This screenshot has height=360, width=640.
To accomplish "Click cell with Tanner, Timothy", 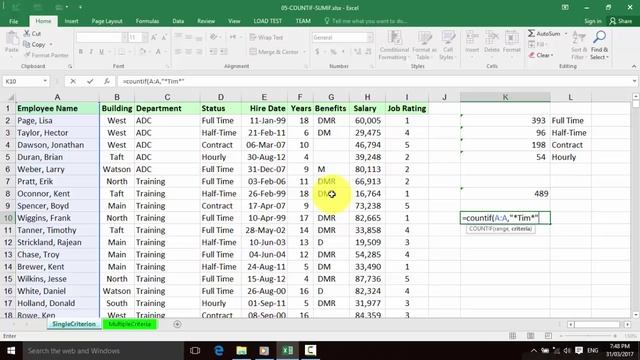I will [57, 230].
